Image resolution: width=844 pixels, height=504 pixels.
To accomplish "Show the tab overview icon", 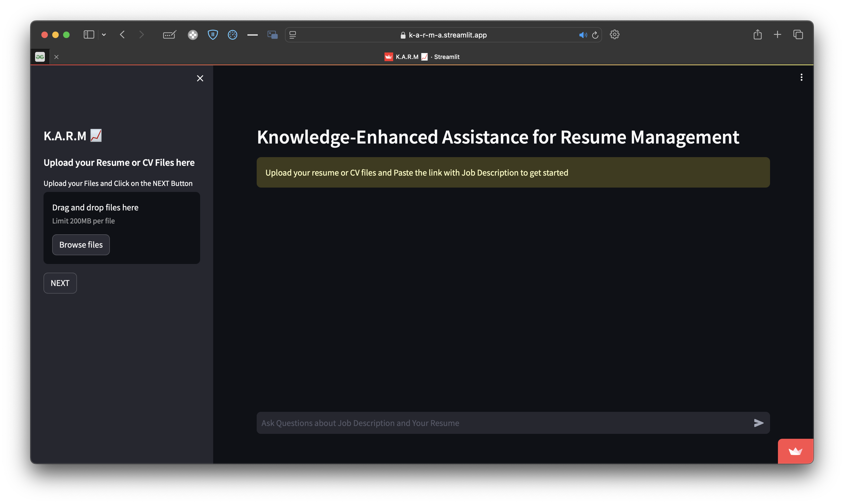I will (x=798, y=35).
